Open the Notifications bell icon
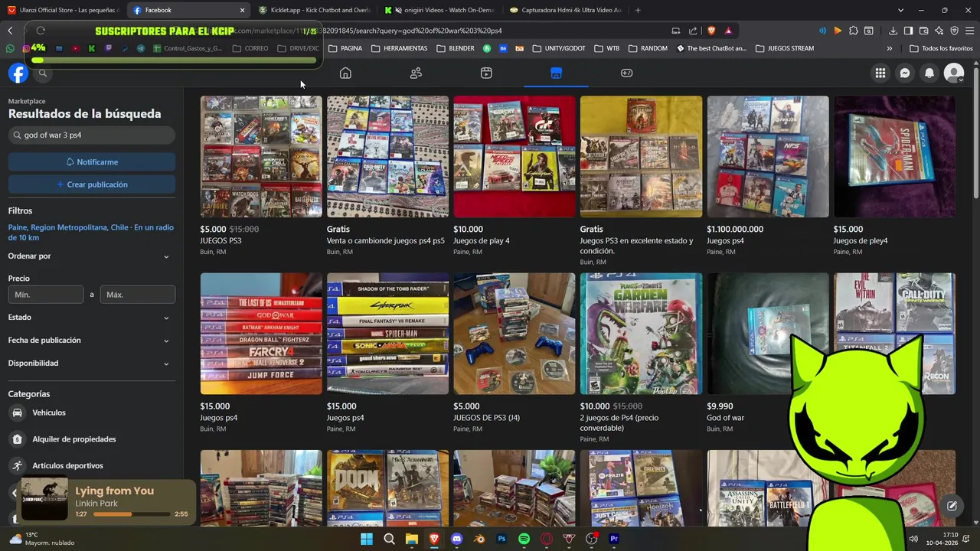This screenshot has width=980, height=551. pos(929,73)
